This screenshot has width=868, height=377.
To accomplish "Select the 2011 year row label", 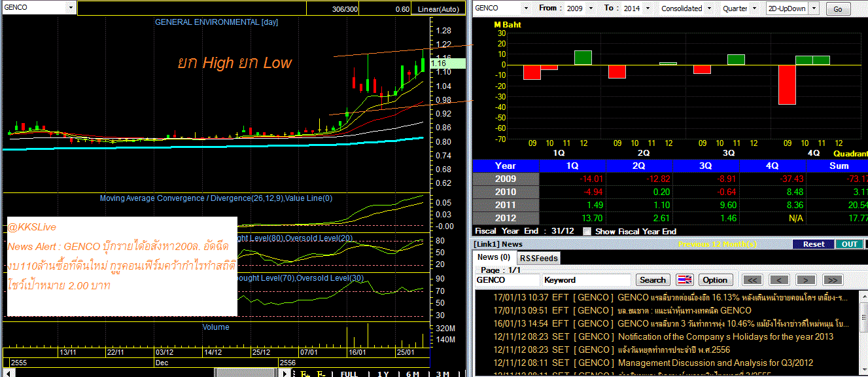I will point(506,205).
